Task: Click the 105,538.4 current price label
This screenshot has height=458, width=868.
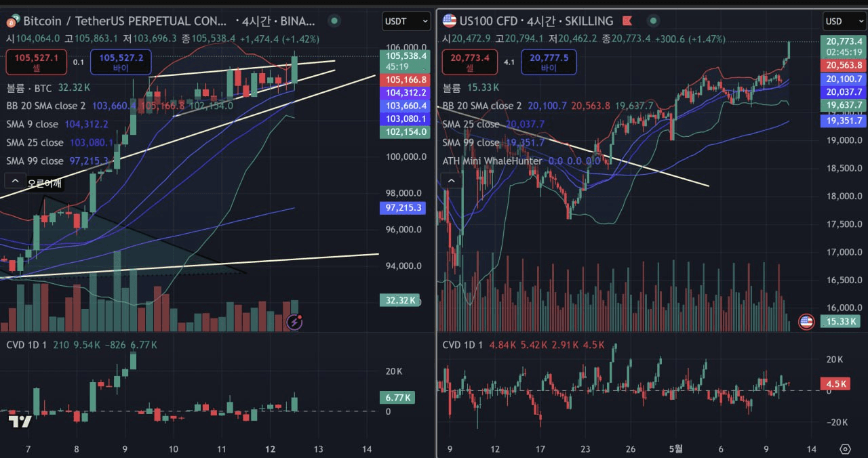Action: 406,56
